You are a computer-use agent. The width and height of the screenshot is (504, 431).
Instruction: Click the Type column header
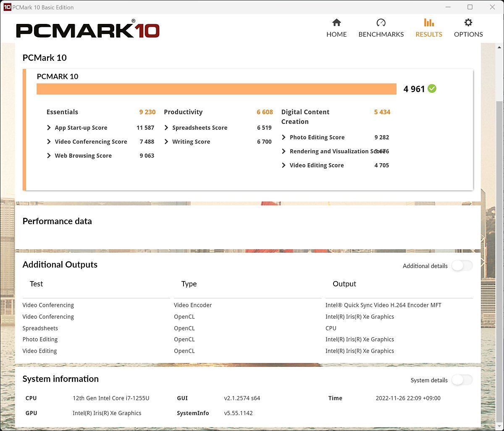click(189, 284)
